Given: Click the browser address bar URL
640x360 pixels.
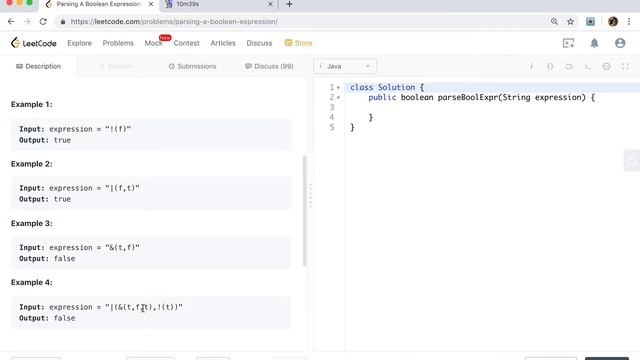Looking at the screenshot, I should (174, 22).
